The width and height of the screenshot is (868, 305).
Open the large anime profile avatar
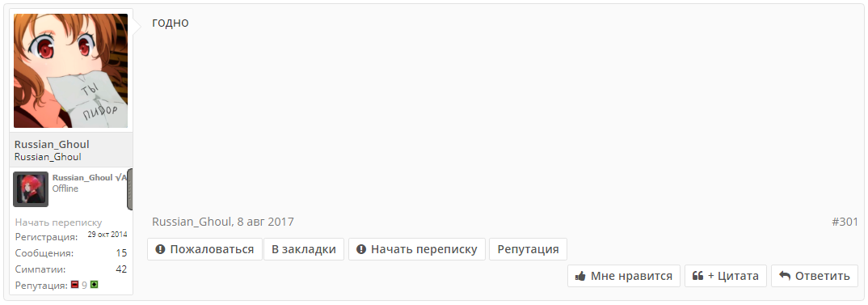click(x=71, y=71)
